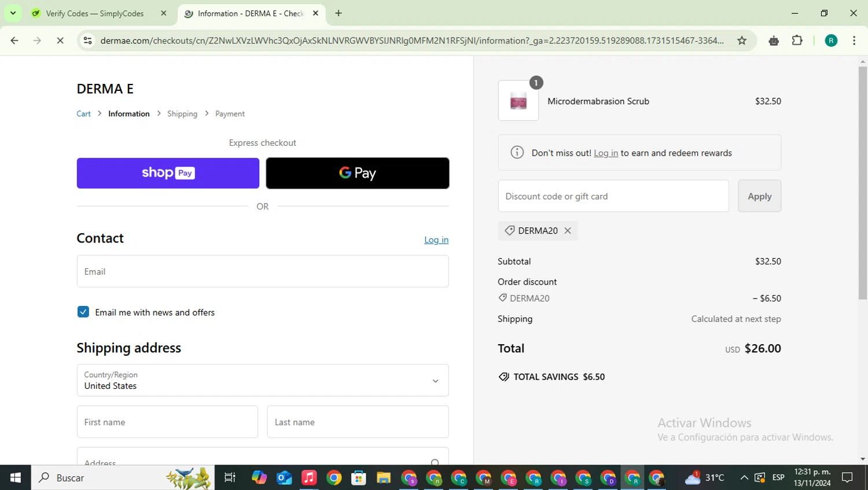Click the TOTAL SAVINGS $6.50 text
The image size is (868, 490).
(559, 377)
